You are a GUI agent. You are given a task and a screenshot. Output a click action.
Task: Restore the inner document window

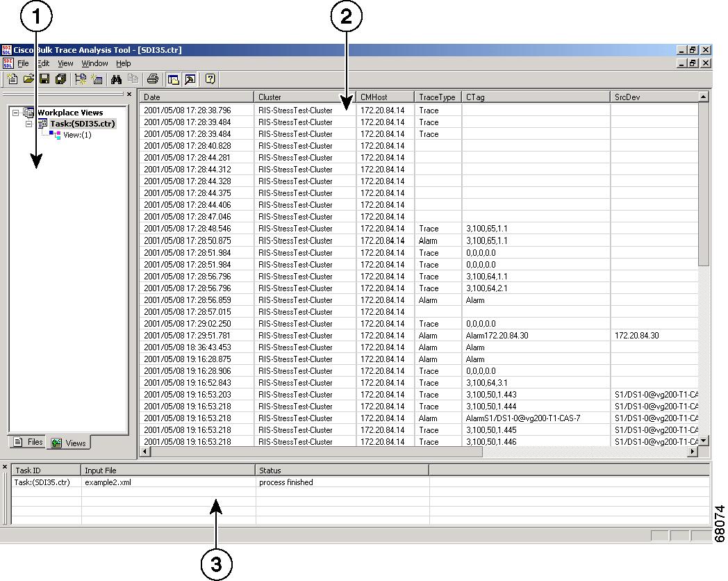point(693,63)
